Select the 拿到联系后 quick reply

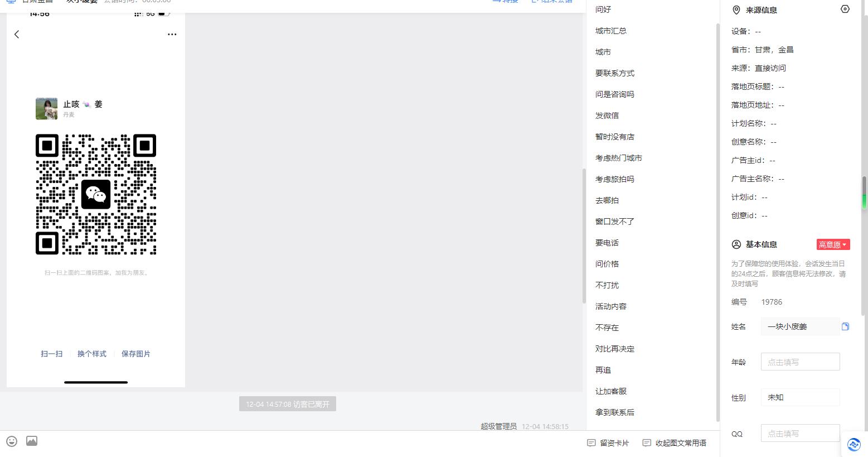615,412
